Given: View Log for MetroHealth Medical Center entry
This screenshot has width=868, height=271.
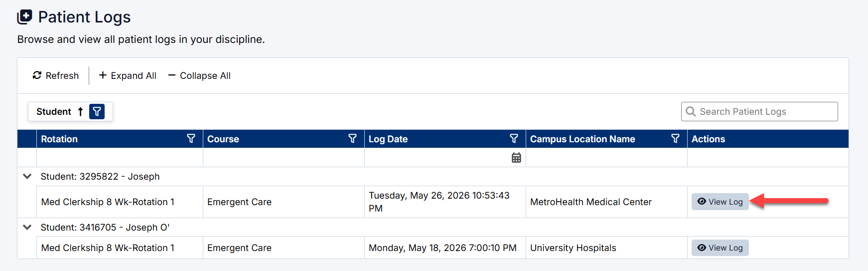Looking at the screenshot, I should (x=720, y=202).
